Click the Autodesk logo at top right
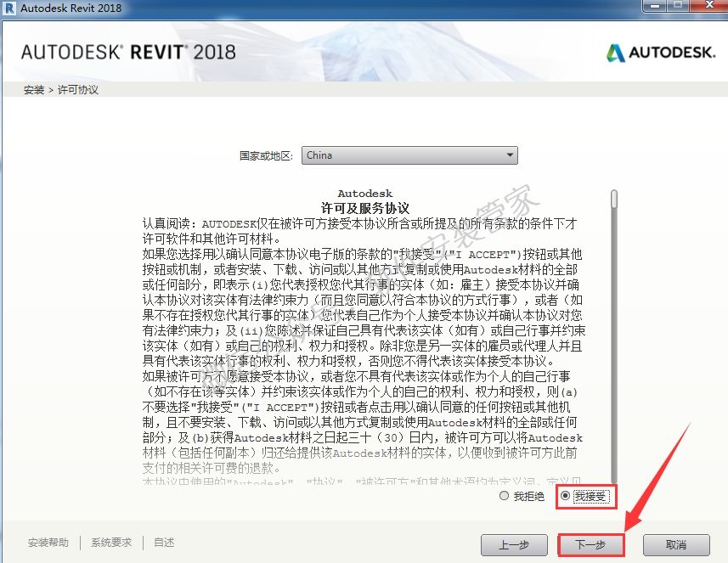The height and width of the screenshot is (563, 728). point(661,53)
